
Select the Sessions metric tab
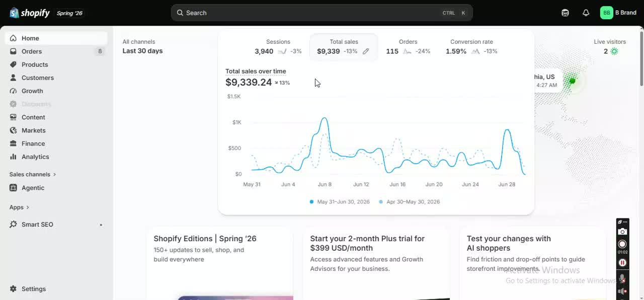278,47
